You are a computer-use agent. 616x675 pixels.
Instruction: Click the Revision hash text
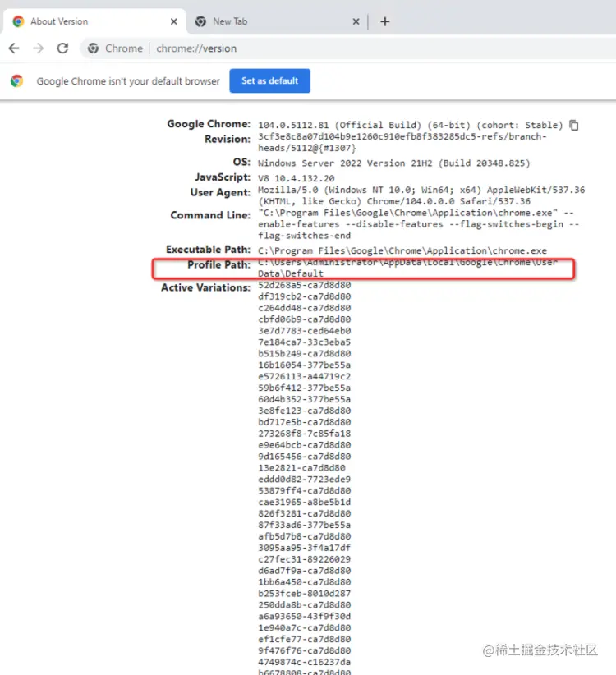402,142
